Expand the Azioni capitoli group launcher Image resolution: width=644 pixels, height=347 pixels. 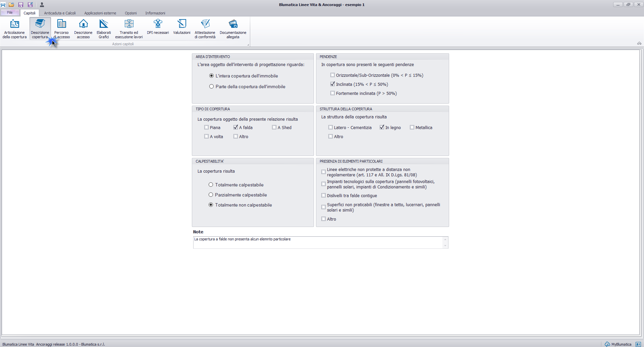248,45
